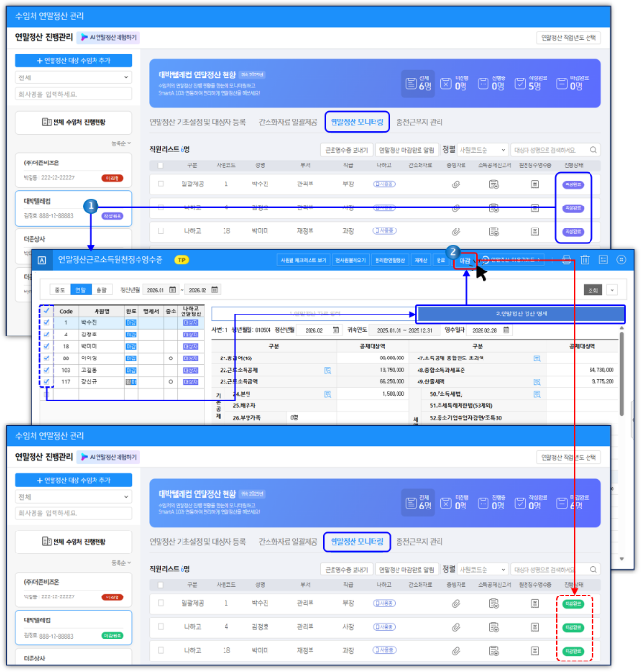Screen dimensions: 644x672
Task: Click the 마감완료 6명 status card in lower window
Action: coord(573,503)
